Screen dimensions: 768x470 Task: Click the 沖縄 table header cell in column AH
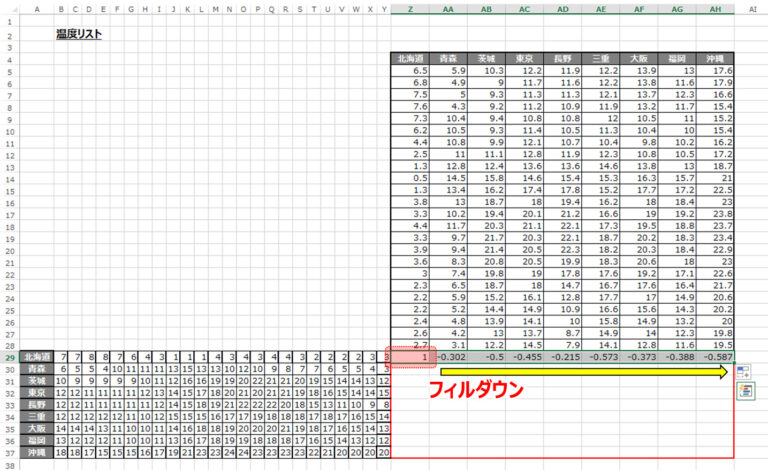point(715,58)
